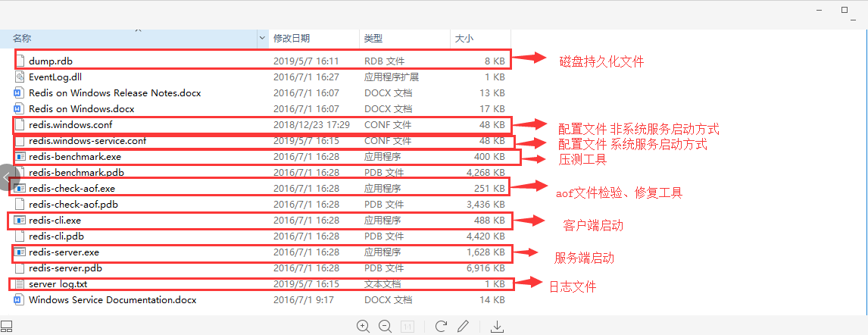The width and height of the screenshot is (868, 335).
Task: Click the Word icon for Redis on Windows.docx
Action: [20, 108]
